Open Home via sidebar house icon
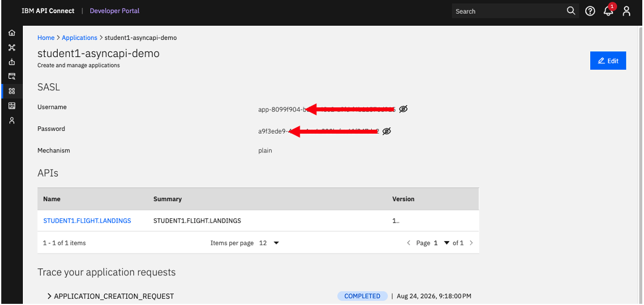 (x=11, y=33)
